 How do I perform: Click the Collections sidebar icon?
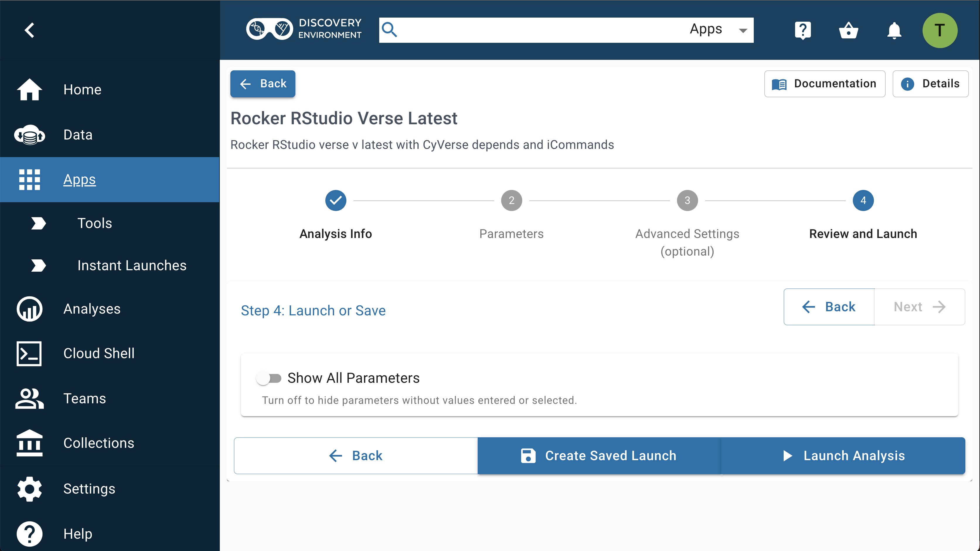pos(30,443)
